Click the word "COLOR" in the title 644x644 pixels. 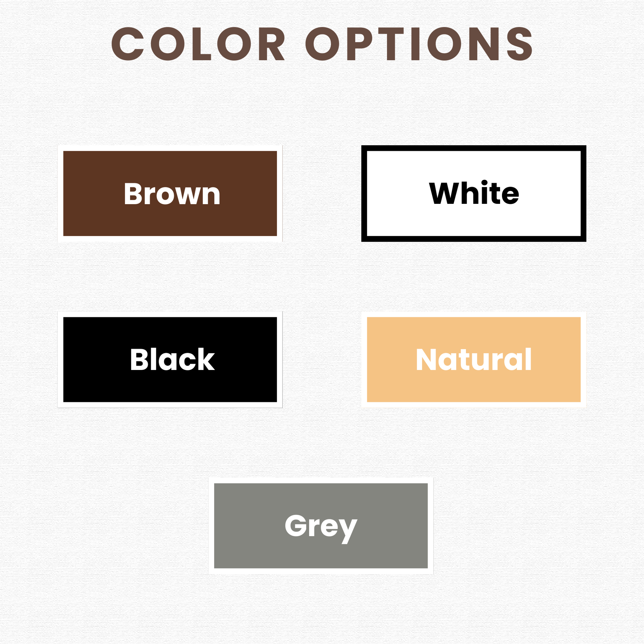click(x=198, y=44)
